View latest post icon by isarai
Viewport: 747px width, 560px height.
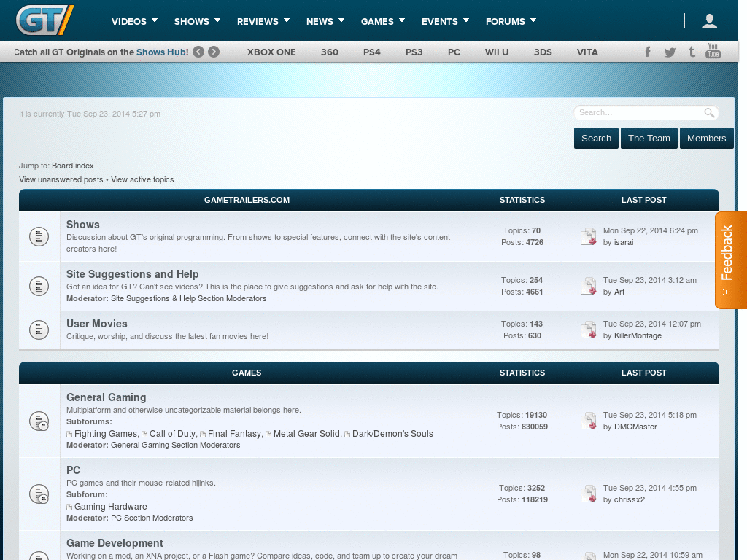(x=589, y=236)
